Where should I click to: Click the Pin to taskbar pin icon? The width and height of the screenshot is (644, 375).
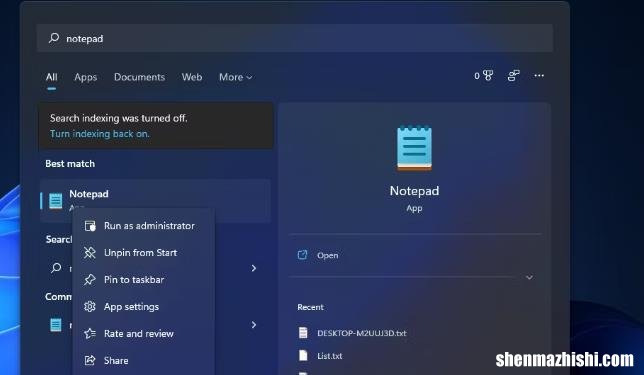(x=90, y=280)
